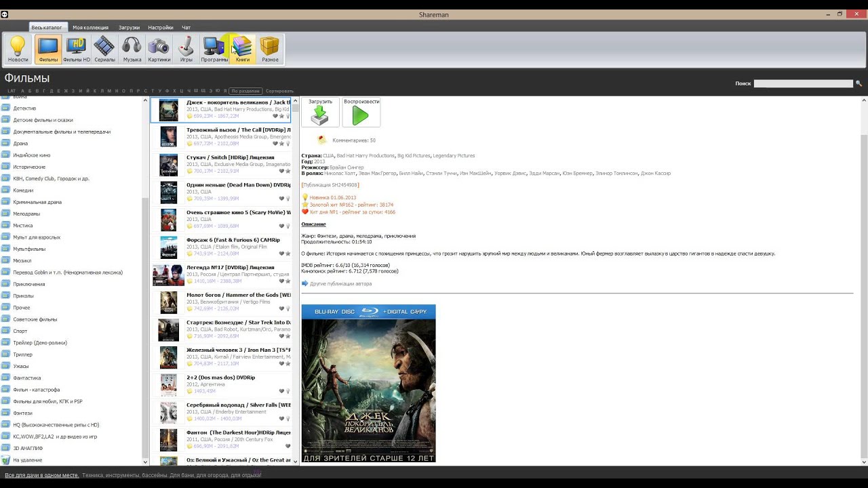Open the Фильмы HD category
The image size is (868, 488).
(x=77, y=49)
